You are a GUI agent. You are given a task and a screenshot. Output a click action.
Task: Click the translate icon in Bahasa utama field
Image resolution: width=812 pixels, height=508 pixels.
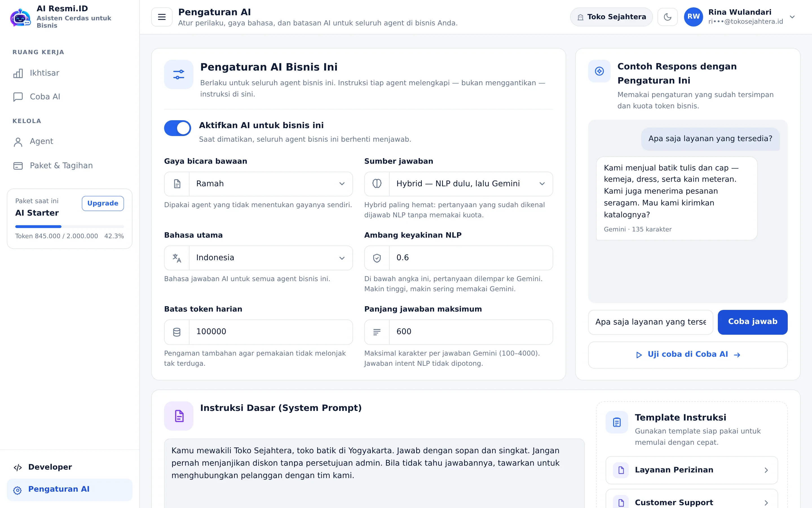pos(177,258)
